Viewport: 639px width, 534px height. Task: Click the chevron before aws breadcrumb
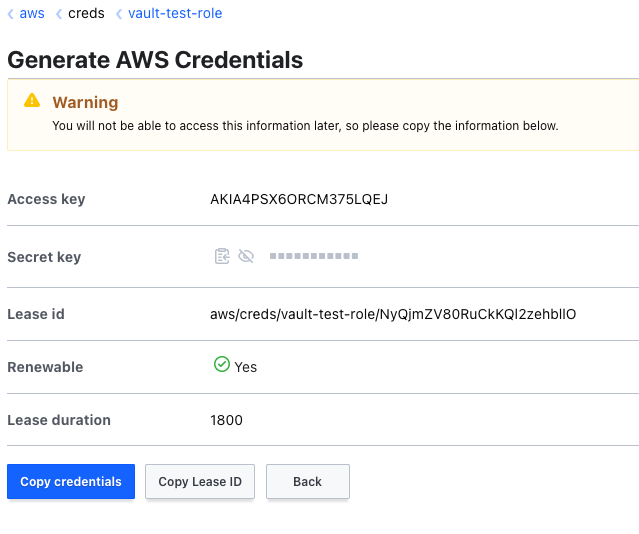point(11,14)
